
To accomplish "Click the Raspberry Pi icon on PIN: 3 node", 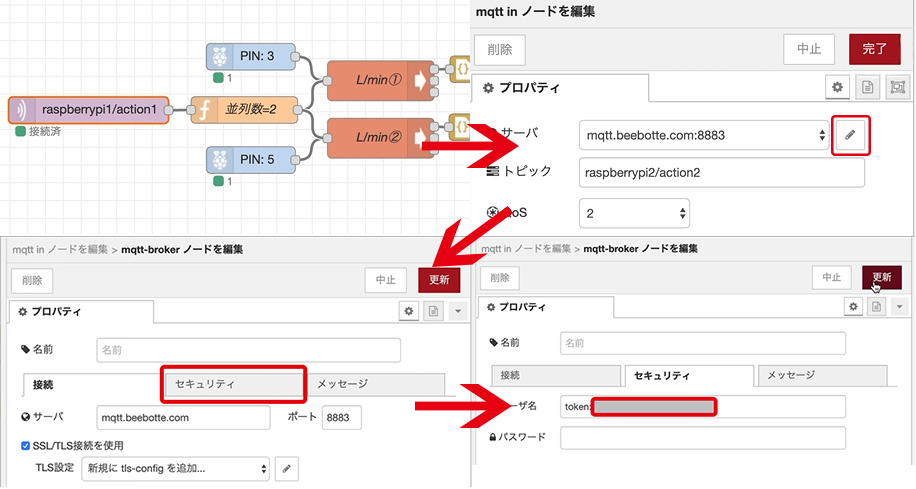I will coord(220,57).
